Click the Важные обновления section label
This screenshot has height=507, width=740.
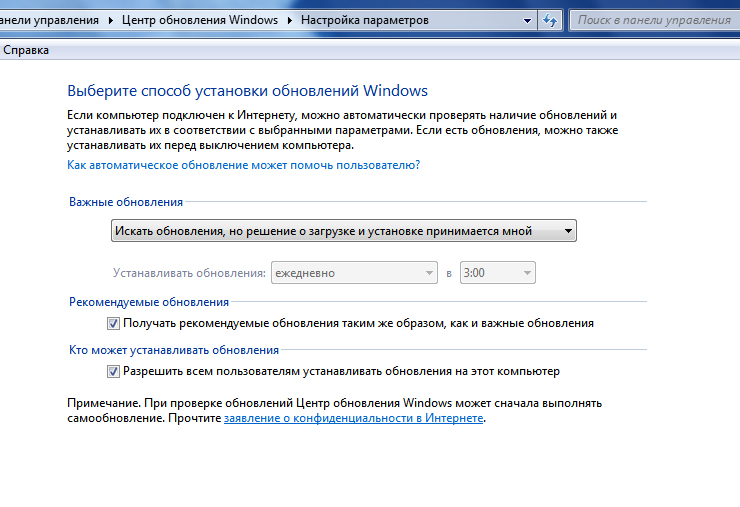point(126,202)
